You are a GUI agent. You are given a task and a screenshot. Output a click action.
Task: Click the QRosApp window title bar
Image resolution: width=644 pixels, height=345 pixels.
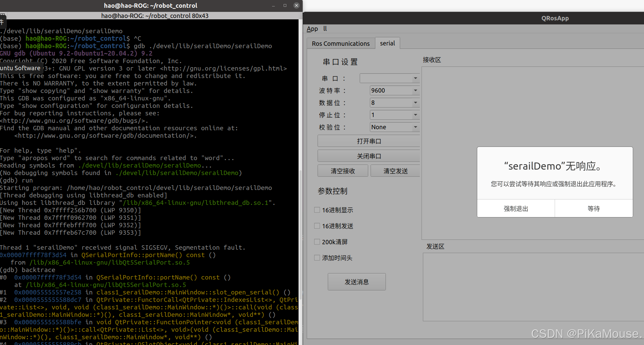[473, 18]
